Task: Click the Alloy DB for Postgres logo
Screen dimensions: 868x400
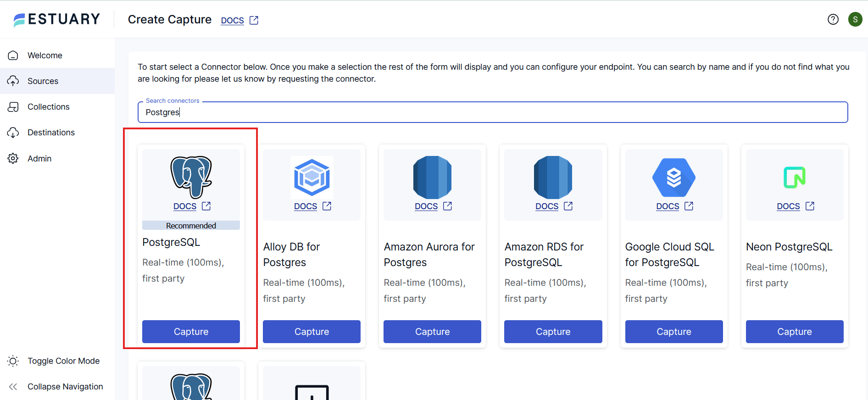Action: tap(312, 177)
